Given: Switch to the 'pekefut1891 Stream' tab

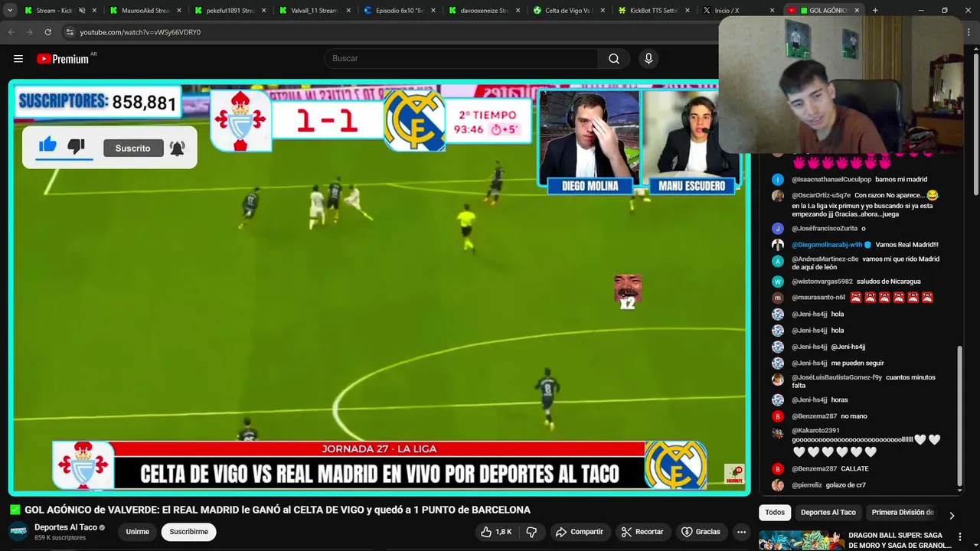Looking at the screenshot, I should coord(230,11).
